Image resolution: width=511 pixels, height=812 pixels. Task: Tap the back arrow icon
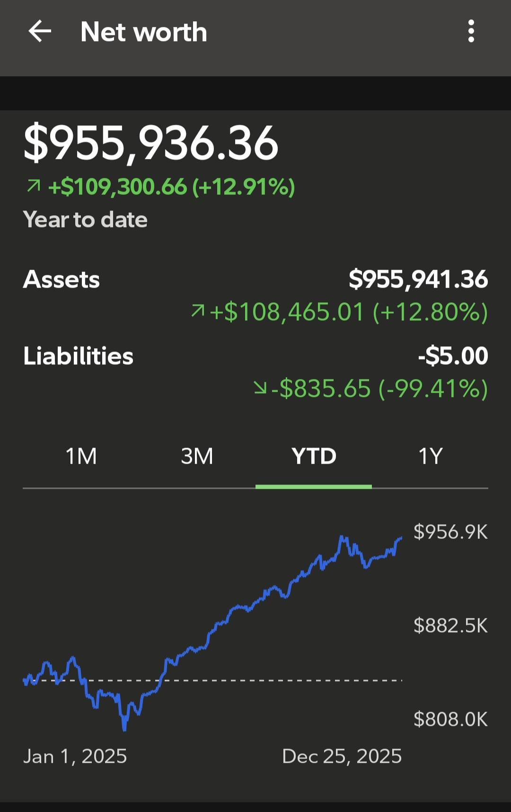(40, 32)
